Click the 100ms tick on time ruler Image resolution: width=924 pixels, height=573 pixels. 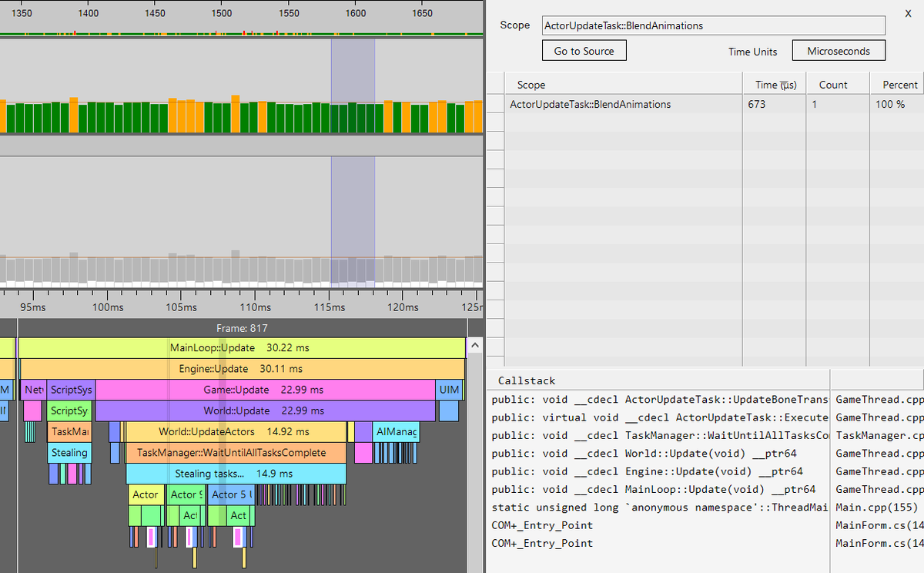coord(107,307)
